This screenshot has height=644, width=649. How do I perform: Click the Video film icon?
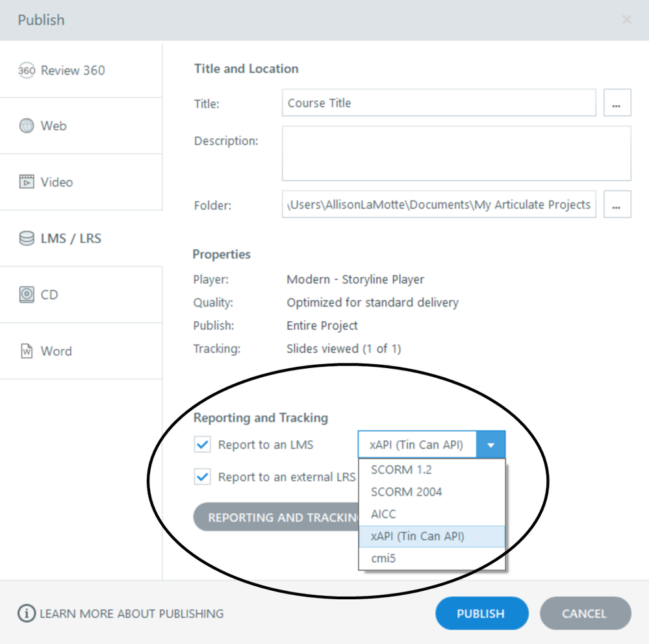[27, 182]
